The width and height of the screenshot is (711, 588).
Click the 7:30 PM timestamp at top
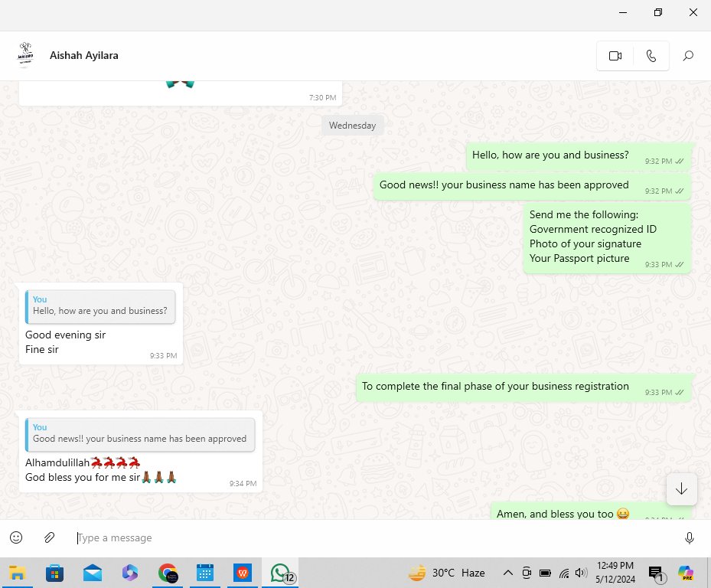click(x=322, y=97)
